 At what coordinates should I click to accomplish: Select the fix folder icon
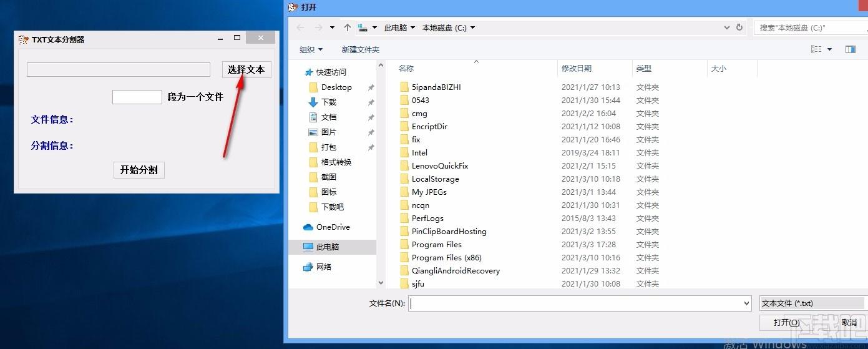[404, 139]
